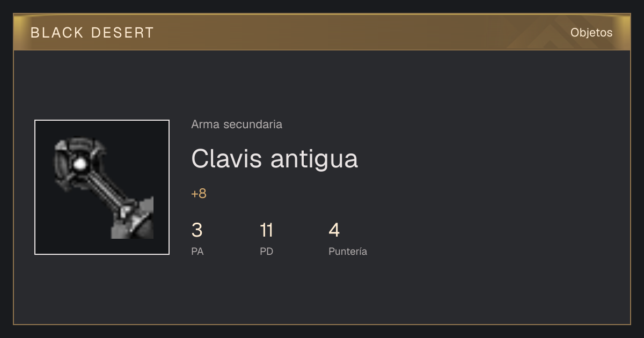Open the Objetos link in header
Image resolution: width=644 pixels, height=338 pixels.
tap(591, 33)
